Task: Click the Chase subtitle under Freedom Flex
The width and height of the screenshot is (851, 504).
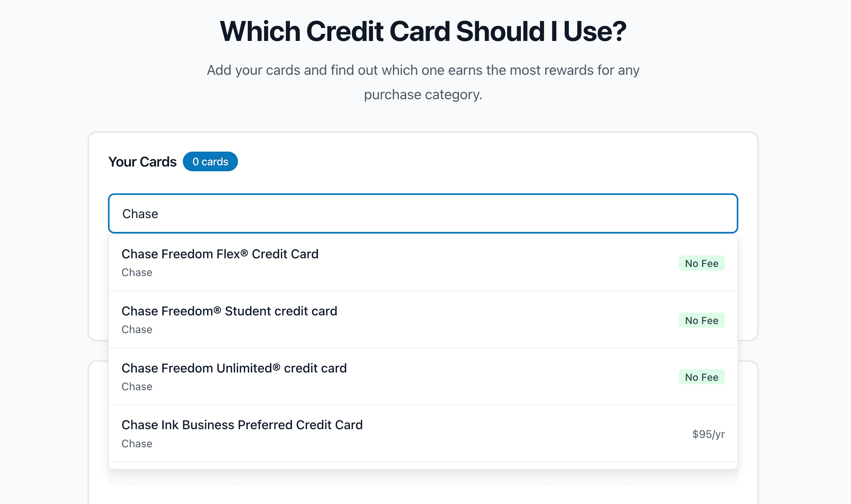Action: (x=137, y=272)
